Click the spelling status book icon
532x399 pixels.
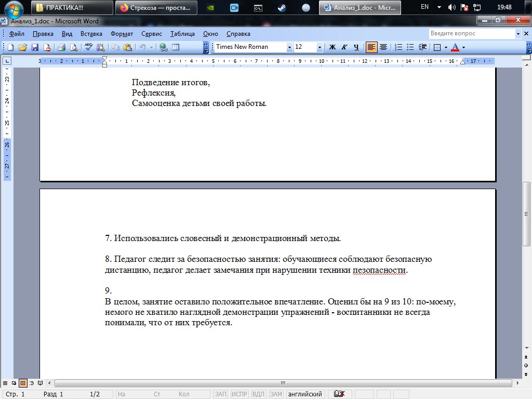coord(339,394)
